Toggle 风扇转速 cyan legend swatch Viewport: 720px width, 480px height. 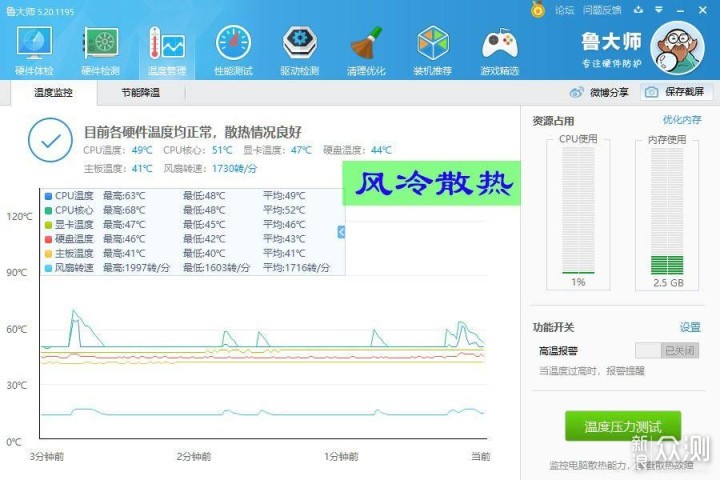(48, 268)
